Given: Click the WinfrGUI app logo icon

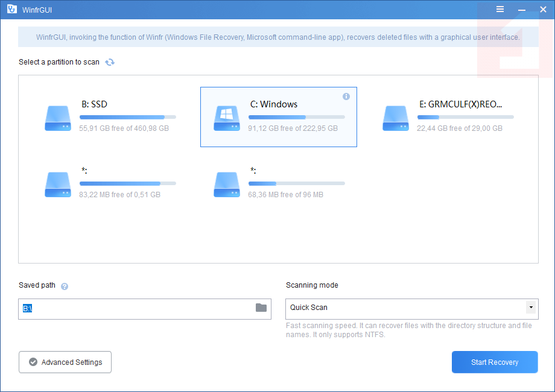Looking at the screenshot, I should coord(12,9).
